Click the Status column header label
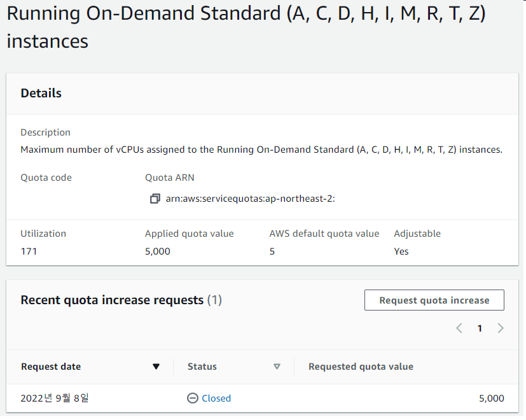Viewport: 526px width, 420px height. (x=202, y=367)
